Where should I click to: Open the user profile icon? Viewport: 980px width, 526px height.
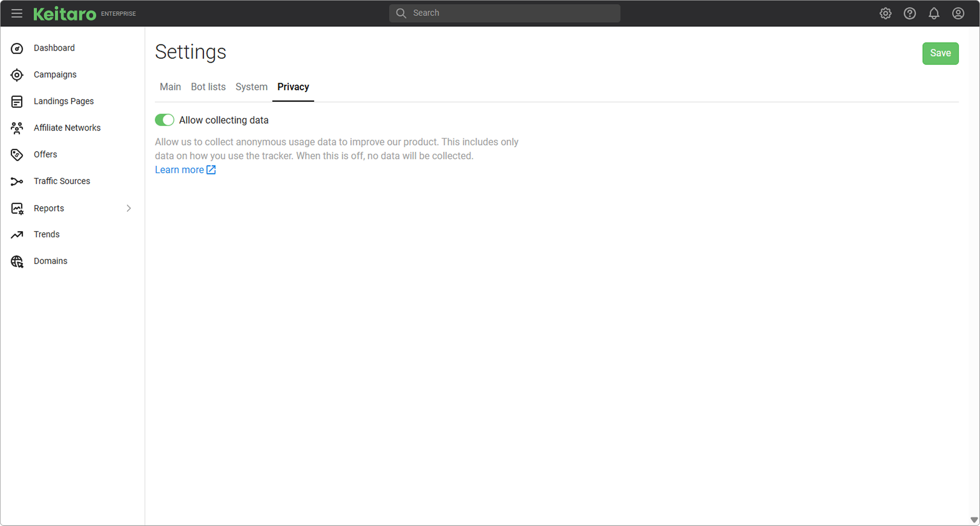pos(958,13)
